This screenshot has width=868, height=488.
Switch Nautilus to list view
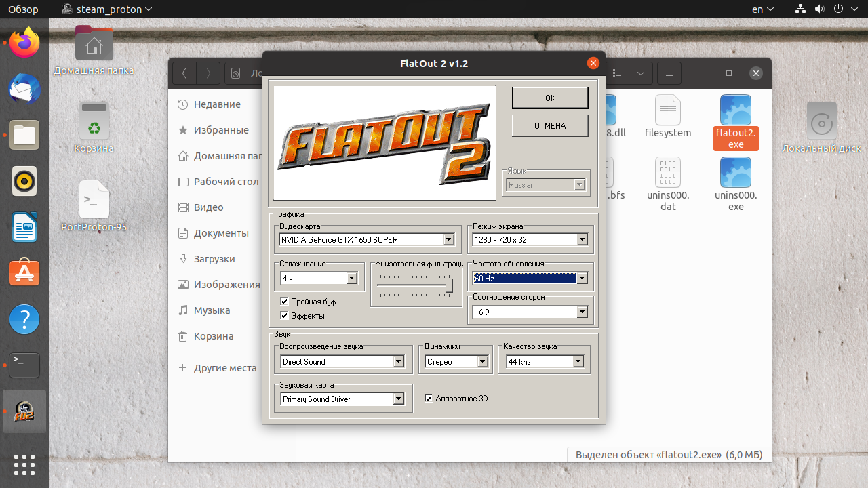616,73
